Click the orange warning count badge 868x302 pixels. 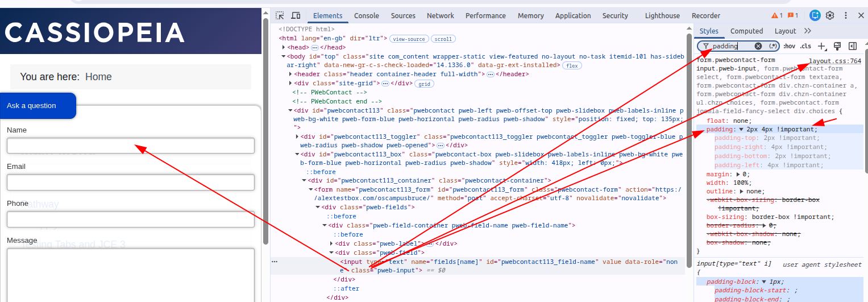click(776, 15)
